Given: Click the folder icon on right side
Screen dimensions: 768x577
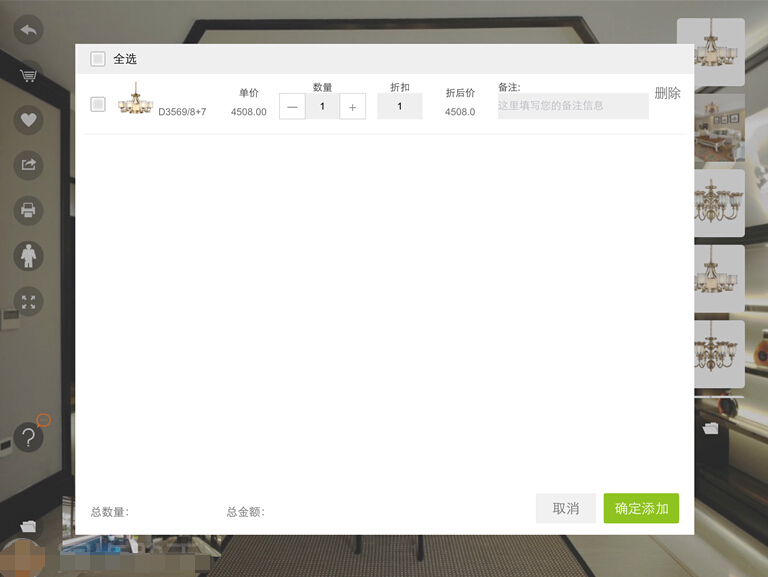Looking at the screenshot, I should coord(710,428).
